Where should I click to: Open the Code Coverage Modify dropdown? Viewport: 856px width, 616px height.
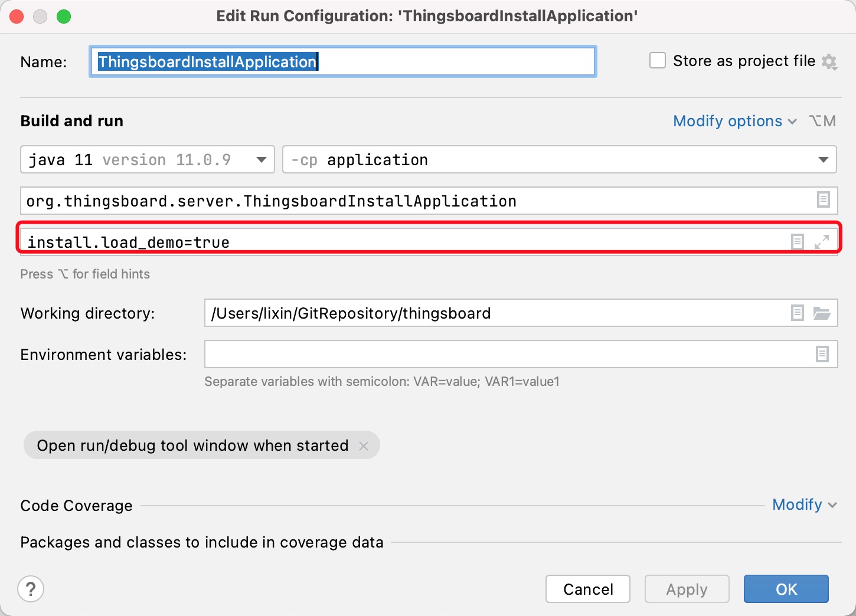point(805,504)
